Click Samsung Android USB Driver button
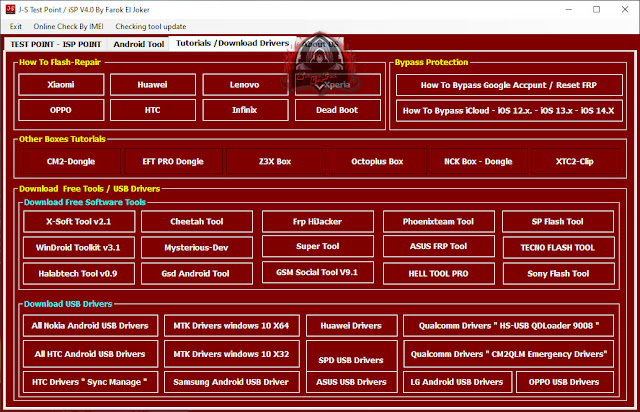The image size is (640, 412). pos(232,382)
